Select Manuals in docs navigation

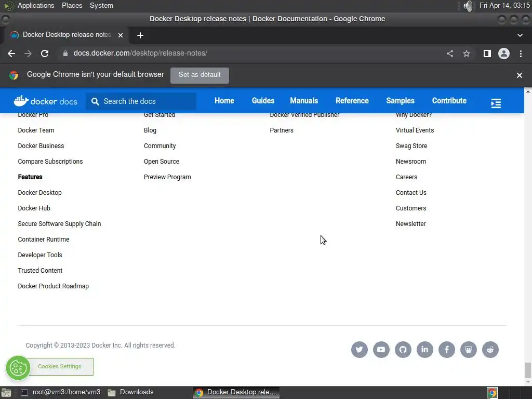click(304, 101)
